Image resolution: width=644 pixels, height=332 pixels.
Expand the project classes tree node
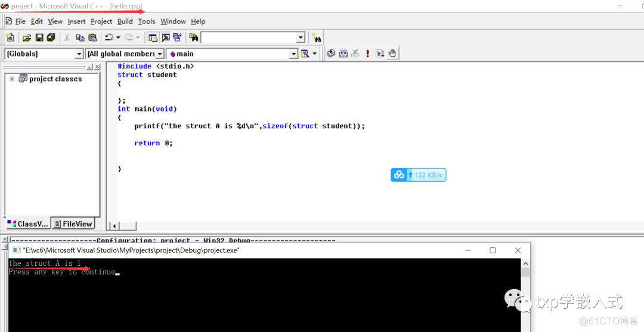point(12,79)
